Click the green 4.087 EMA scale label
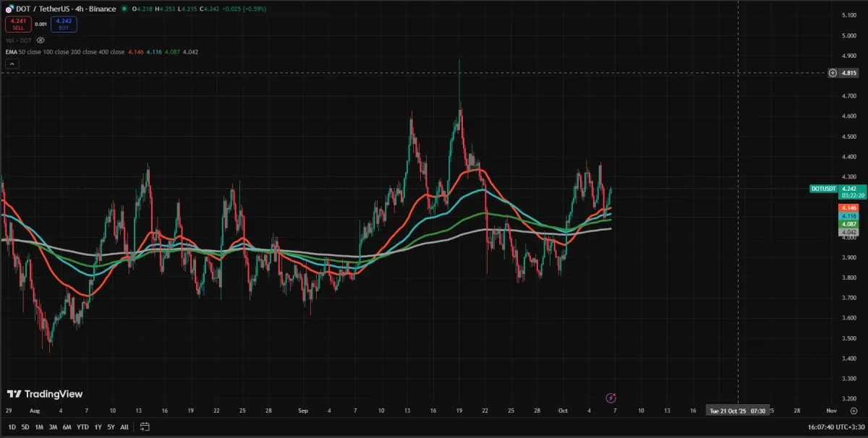This screenshot has width=868, height=438. tap(849, 224)
